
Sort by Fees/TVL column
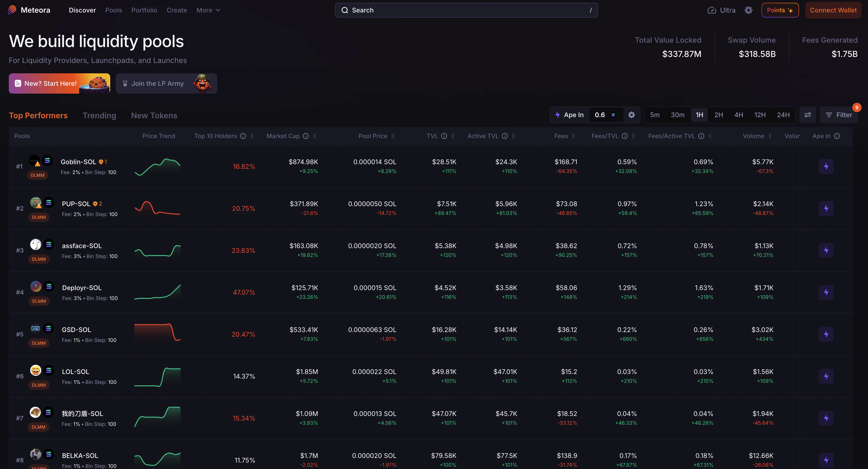tap(633, 136)
